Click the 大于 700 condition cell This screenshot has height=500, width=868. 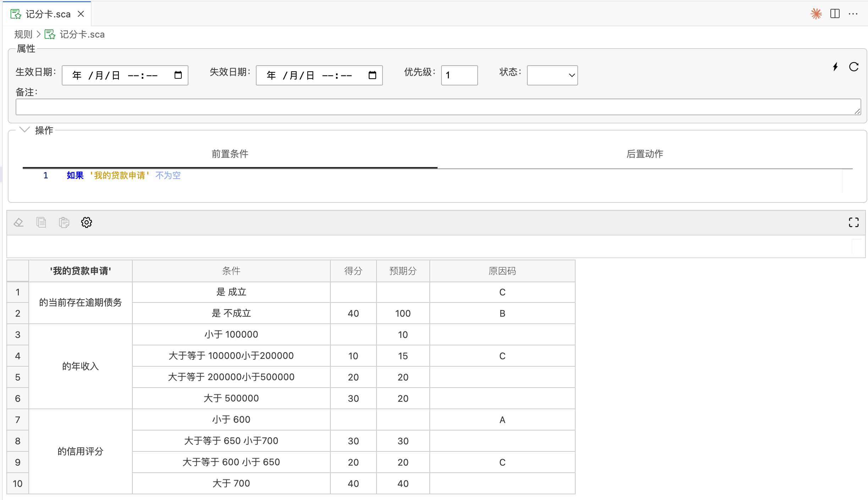pos(231,483)
